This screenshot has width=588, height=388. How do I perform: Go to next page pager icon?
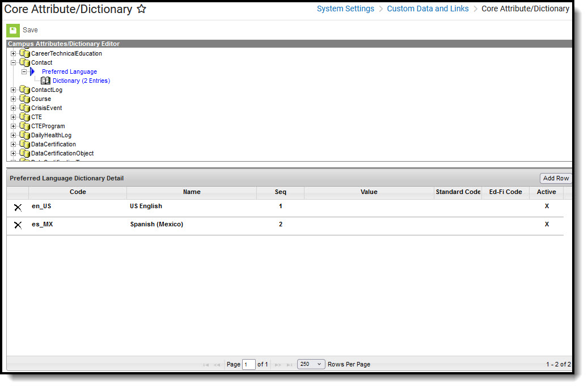[x=278, y=365]
